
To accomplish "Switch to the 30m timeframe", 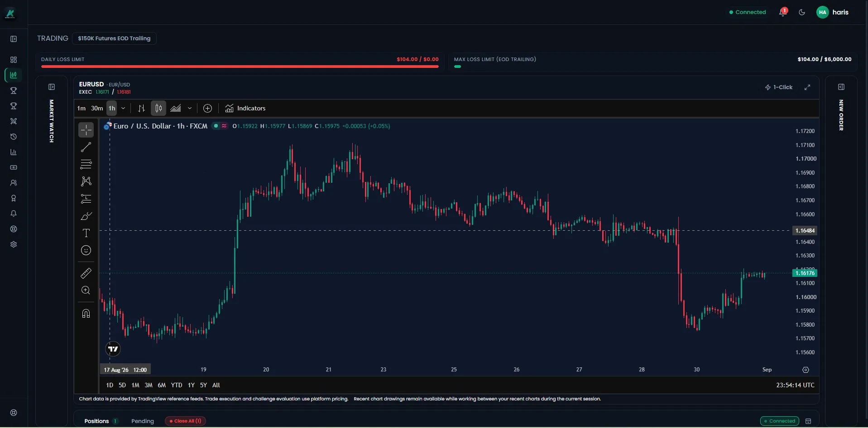I will click(x=97, y=108).
